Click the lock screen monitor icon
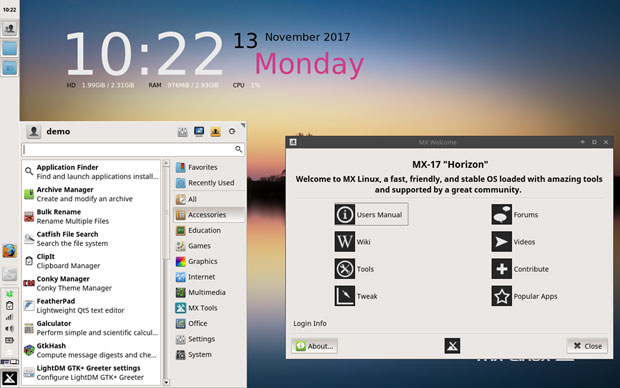 (x=199, y=131)
